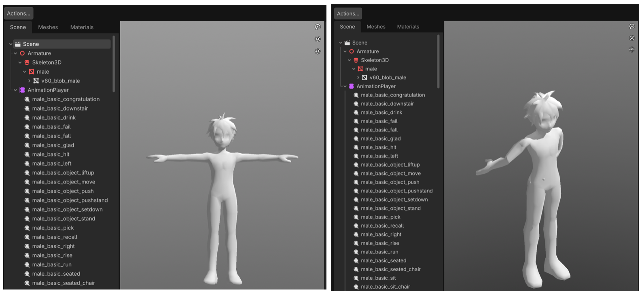Click the male_basic_downstair animation icon in the left window
The height and width of the screenshot is (298, 644).
click(27, 109)
